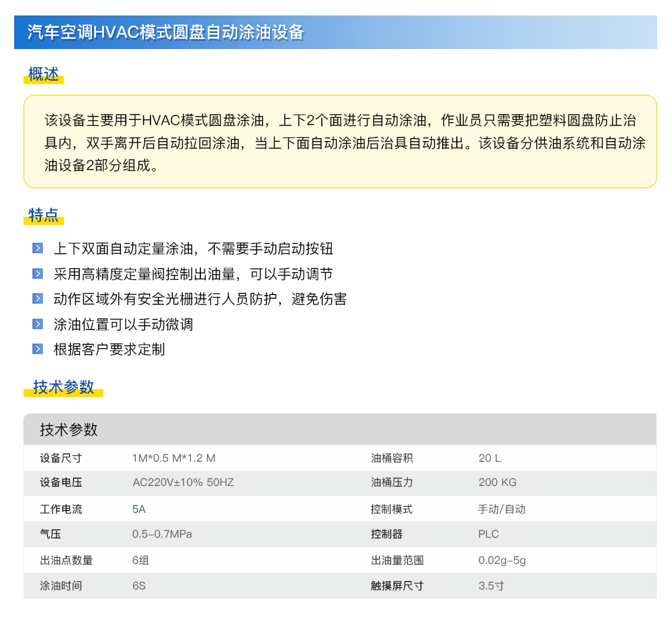Image resolution: width=672 pixels, height=621 pixels.
Task: Click the 工作电流 parameter label
Action: [60, 509]
